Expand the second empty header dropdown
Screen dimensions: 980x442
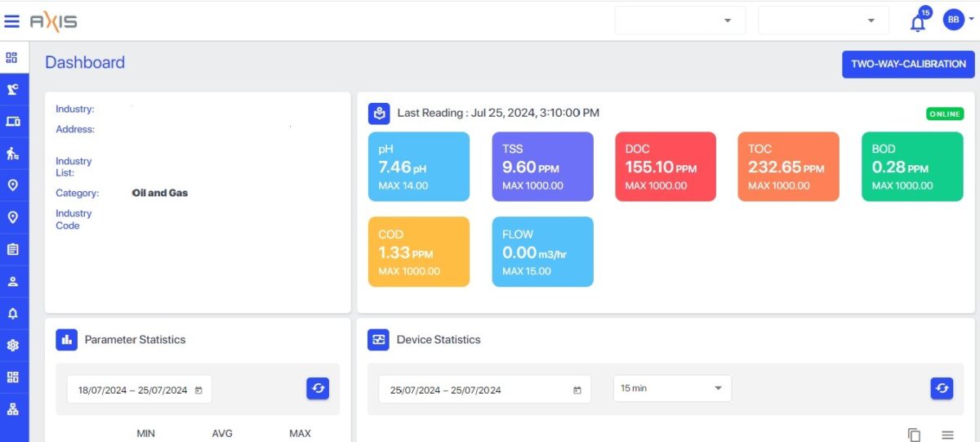[823, 20]
